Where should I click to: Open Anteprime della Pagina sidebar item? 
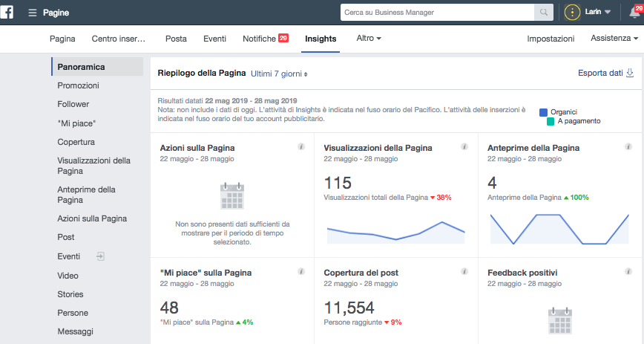point(86,195)
